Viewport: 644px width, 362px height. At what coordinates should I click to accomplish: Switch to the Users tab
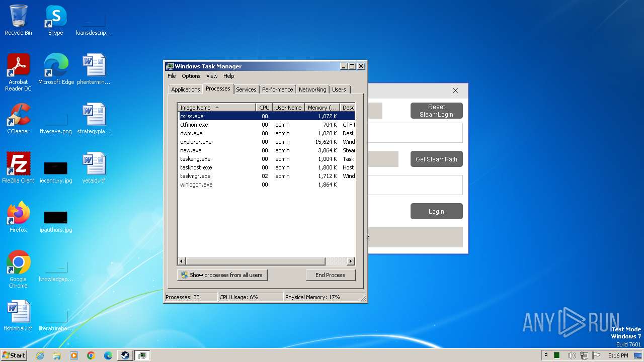click(339, 89)
